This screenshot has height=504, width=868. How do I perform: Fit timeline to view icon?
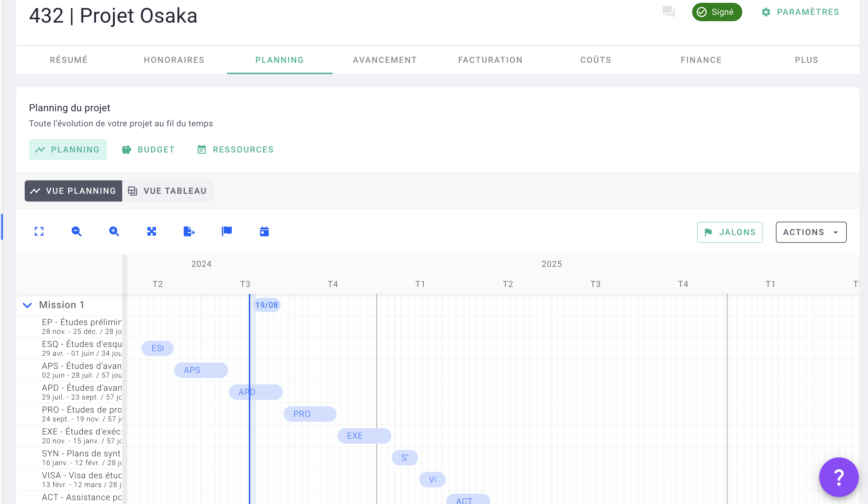151,232
